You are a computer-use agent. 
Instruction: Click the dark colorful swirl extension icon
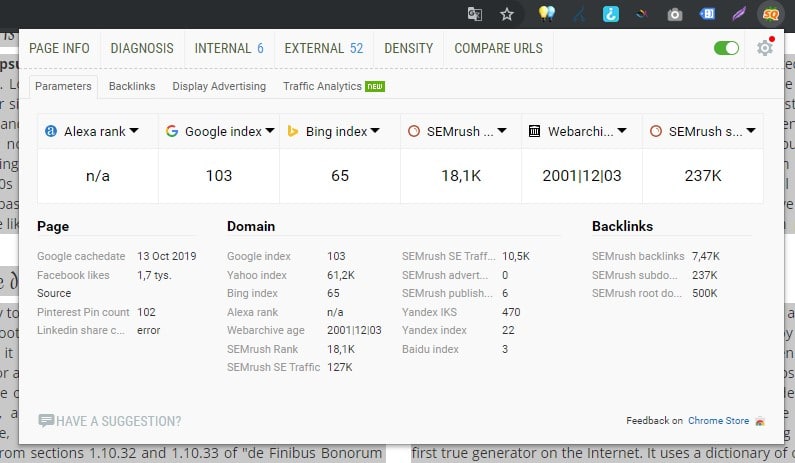click(642, 14)
